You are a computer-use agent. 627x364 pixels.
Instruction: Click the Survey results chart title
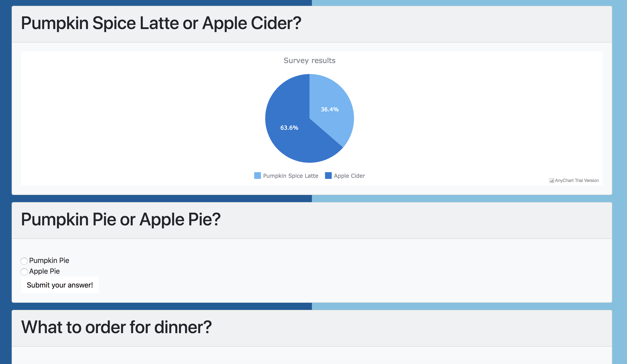(x=309, y=60)
